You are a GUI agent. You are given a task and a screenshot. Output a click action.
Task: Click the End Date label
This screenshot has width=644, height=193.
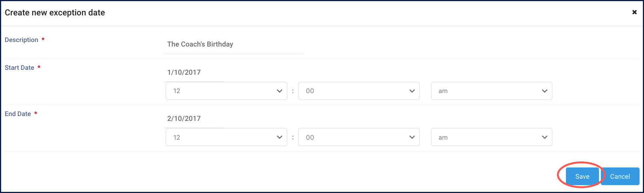pyautogui.click(x=18, y=114)
